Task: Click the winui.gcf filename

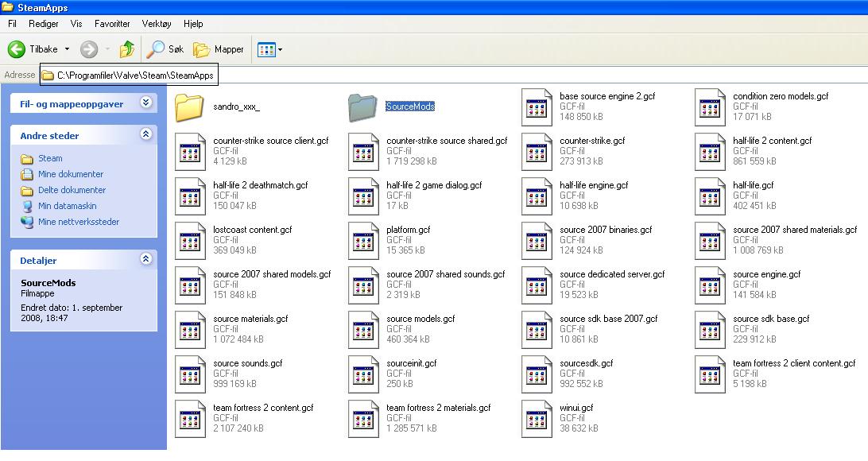Action: click(x=576, y=408)
